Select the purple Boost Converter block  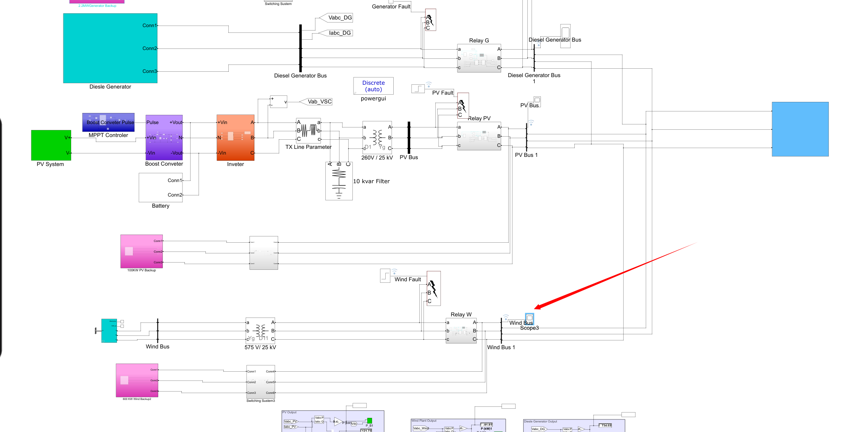tap(164, 137)
